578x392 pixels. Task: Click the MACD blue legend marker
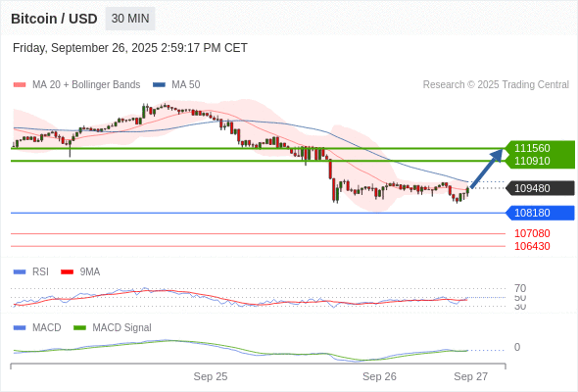click(x=20, y=328)
